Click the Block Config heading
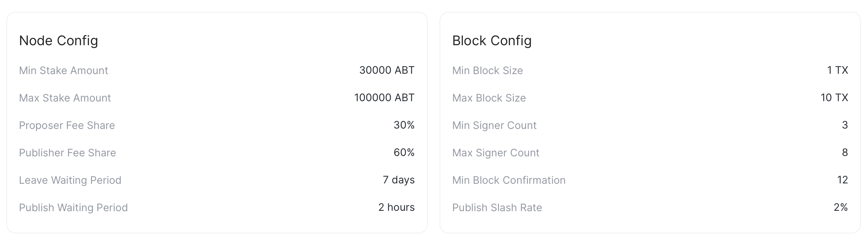This screenshot has height=246, width=868. tap(492, 41)
